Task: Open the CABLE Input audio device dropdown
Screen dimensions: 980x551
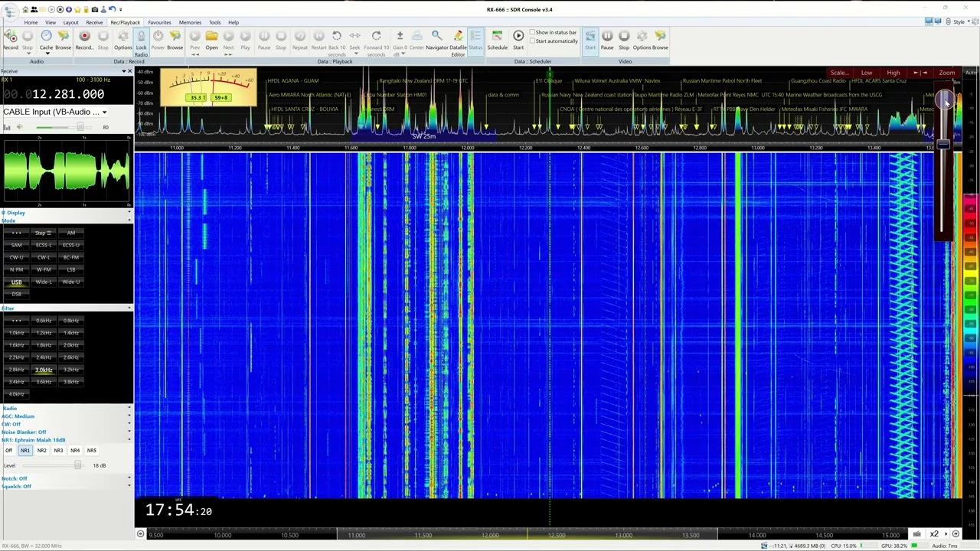Action: (104, 112)
